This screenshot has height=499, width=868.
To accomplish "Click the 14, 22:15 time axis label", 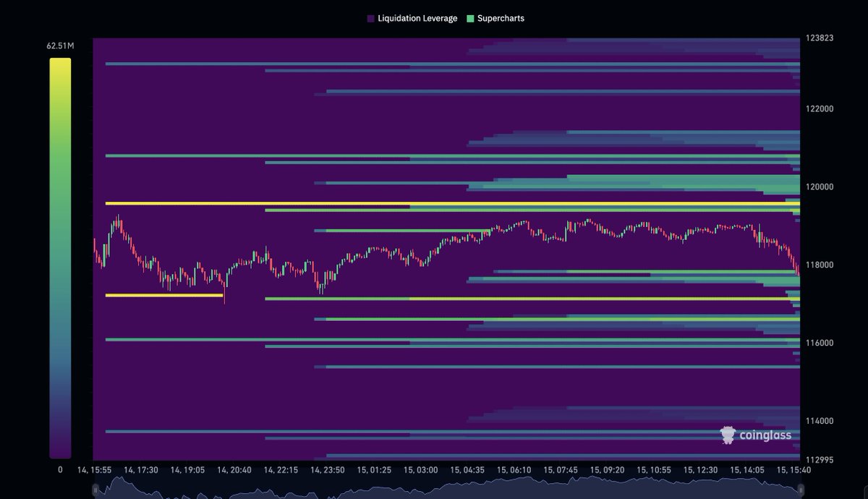I will [281, 470].
